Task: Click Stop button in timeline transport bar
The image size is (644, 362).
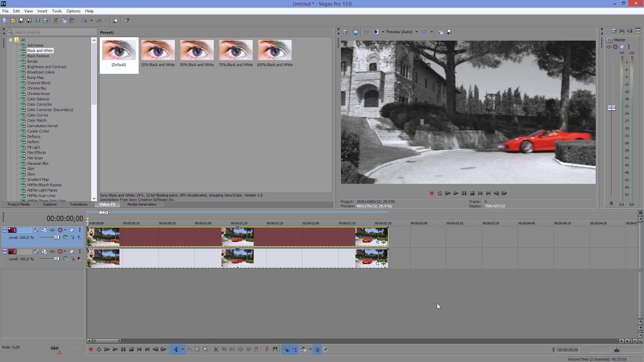Action: tap(131, 349)
